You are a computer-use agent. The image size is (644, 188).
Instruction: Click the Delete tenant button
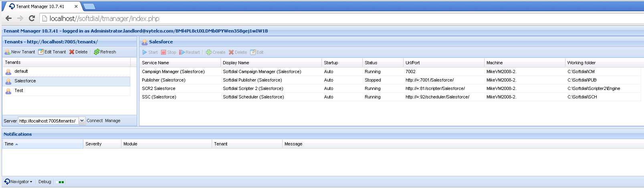click(x=78, y=52)
